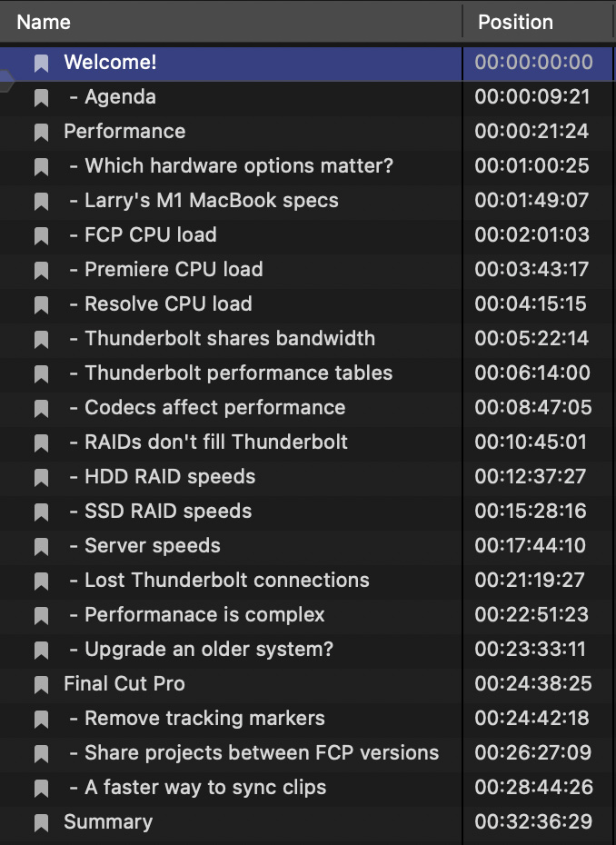
Task: Select the Remove tracking markers row
Action: point(308,718)
